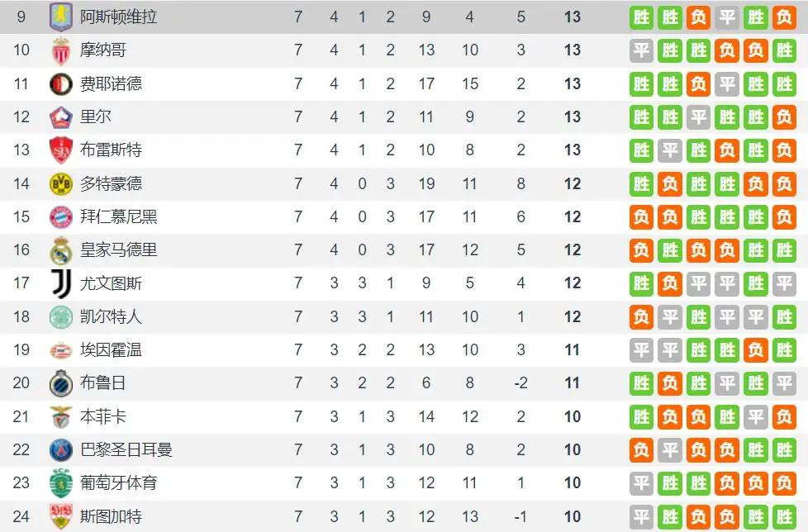Click the last result badge in 尤文图斯 row
The height and width of the screenshot is (532, 808).
click(784, 283)
